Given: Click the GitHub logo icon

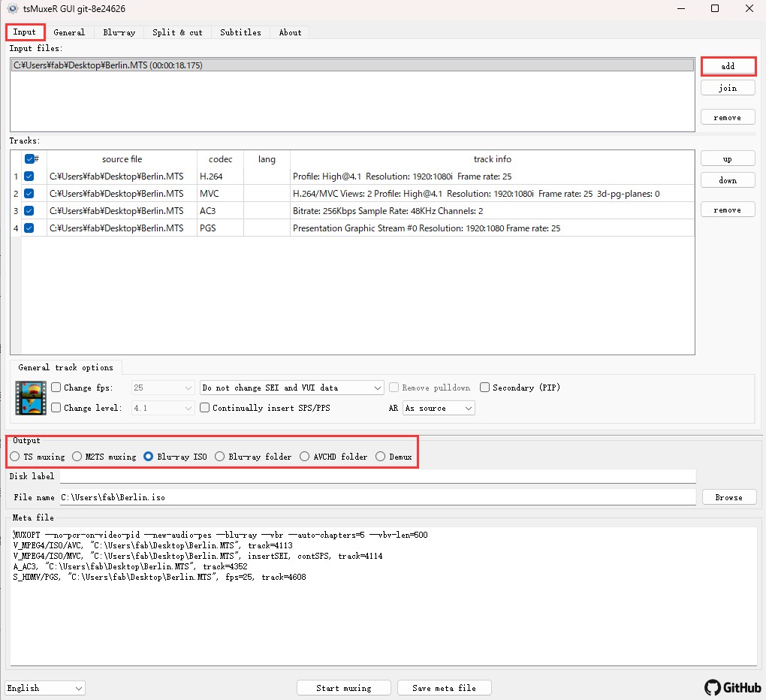Looking at the screenshot, I should coord(713,687).
